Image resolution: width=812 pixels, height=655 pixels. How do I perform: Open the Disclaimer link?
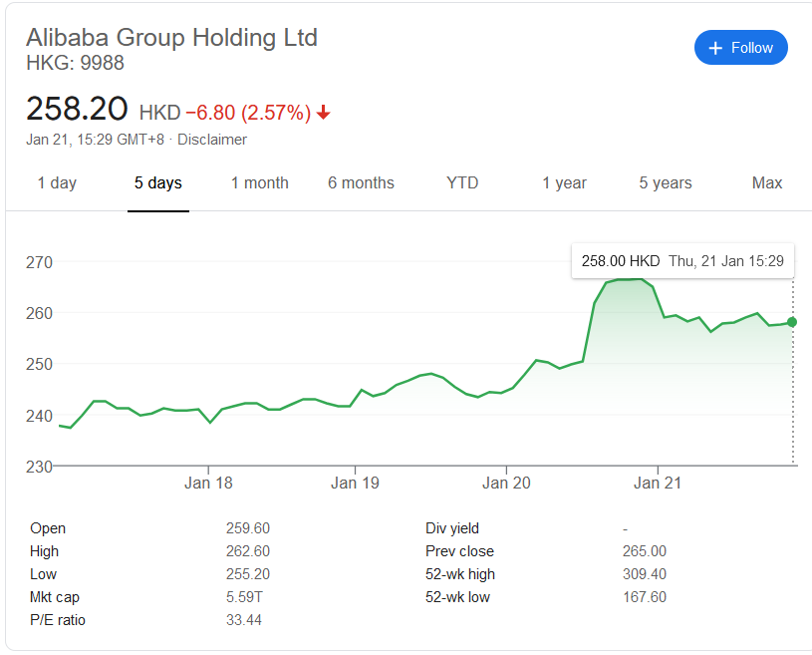tap(212, 140)
